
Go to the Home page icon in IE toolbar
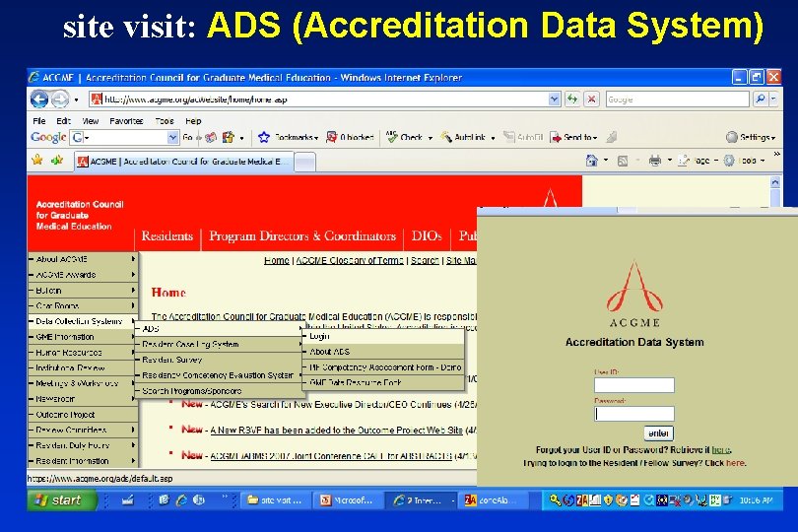point(591,161)
